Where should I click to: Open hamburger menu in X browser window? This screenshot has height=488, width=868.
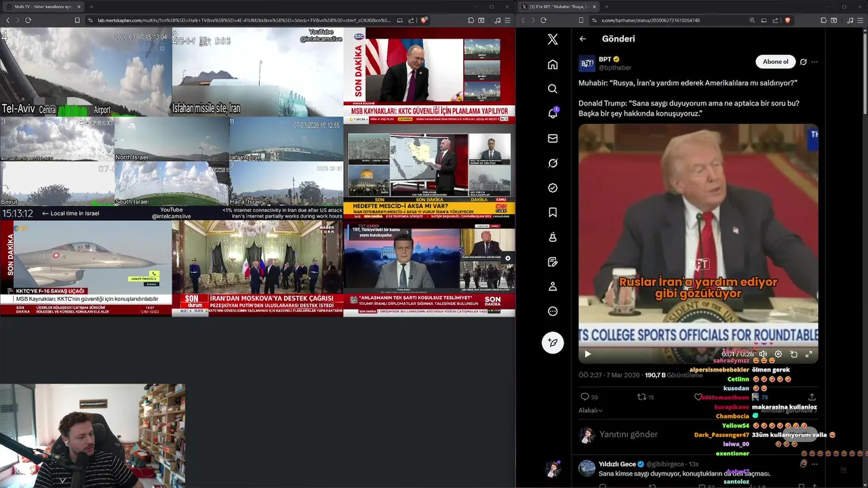(x=859, y=20)
